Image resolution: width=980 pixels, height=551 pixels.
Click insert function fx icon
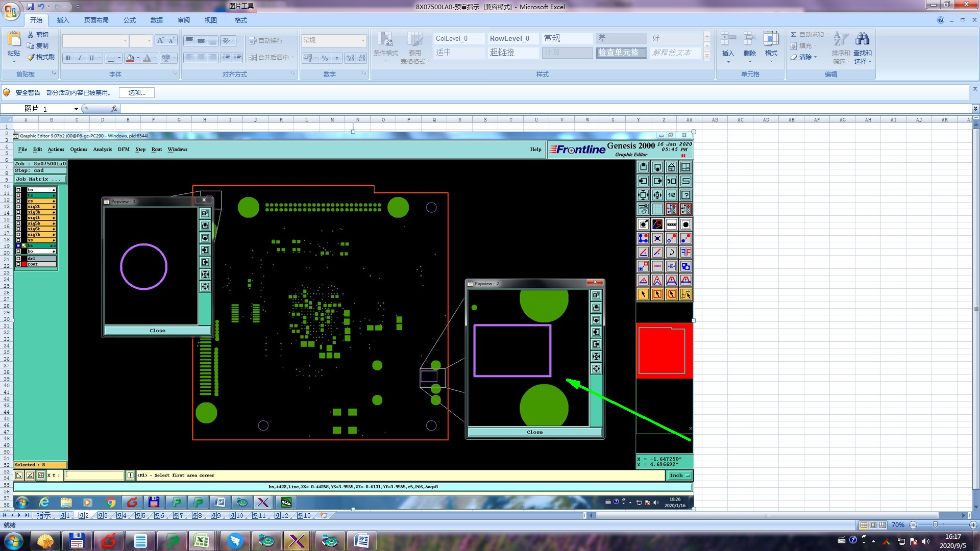coord(114,109)
